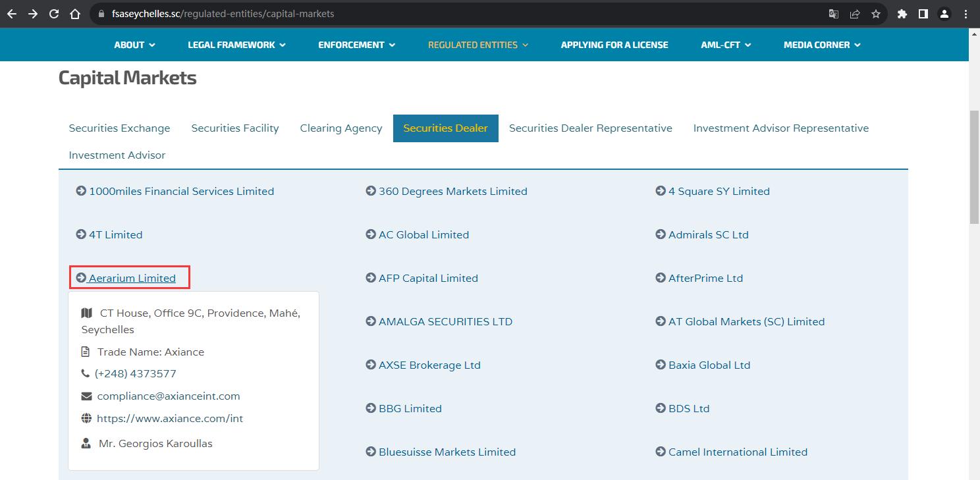
Task: Open the Chrome three-dot menu
Action: point(966,14)
